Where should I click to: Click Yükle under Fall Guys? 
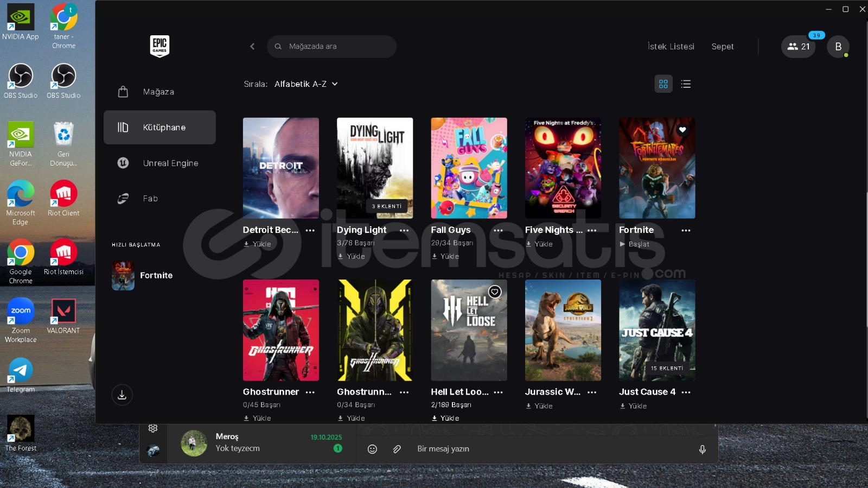coord(445,256)
